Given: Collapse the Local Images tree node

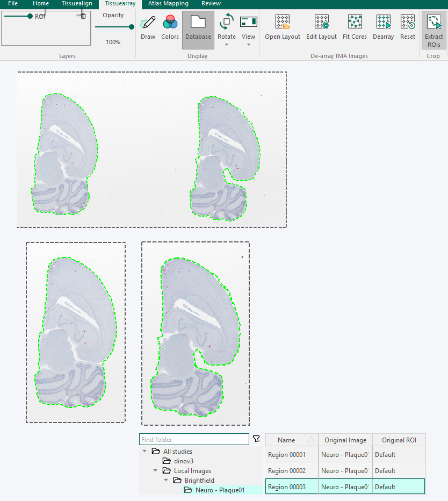Looking at the screenshot, I should 155,470.
